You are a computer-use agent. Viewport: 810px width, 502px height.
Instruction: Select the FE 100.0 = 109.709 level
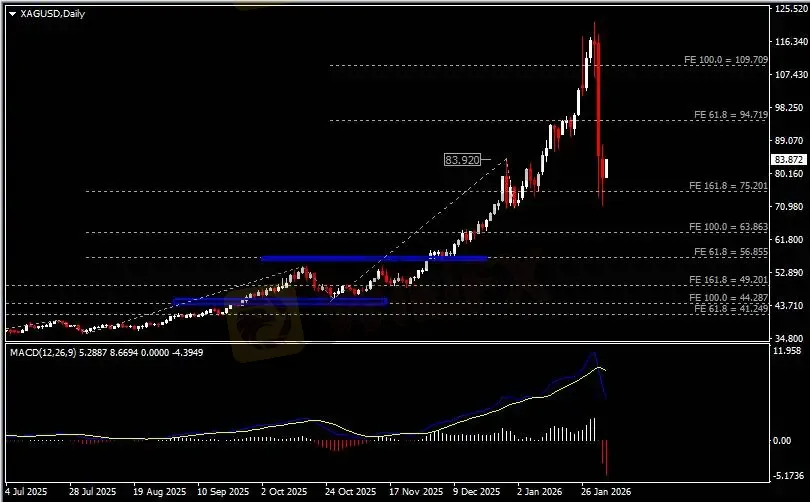pos(726,60)
